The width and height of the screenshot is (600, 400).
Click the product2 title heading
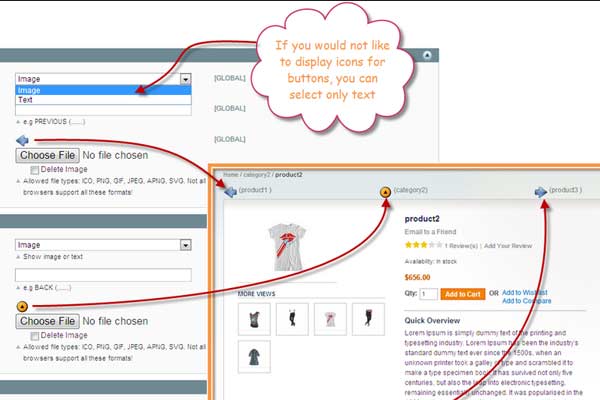click(x=422, y=219)
